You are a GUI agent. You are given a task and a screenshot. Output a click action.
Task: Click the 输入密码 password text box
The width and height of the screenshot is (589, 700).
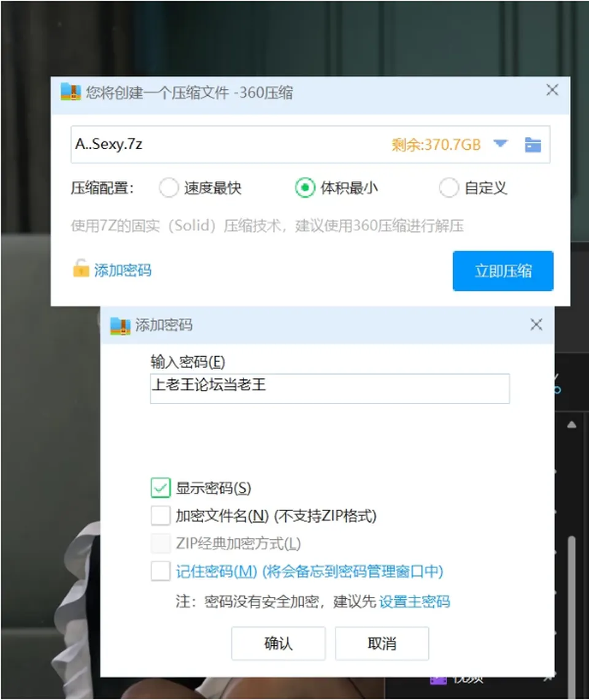pos(329,389)
